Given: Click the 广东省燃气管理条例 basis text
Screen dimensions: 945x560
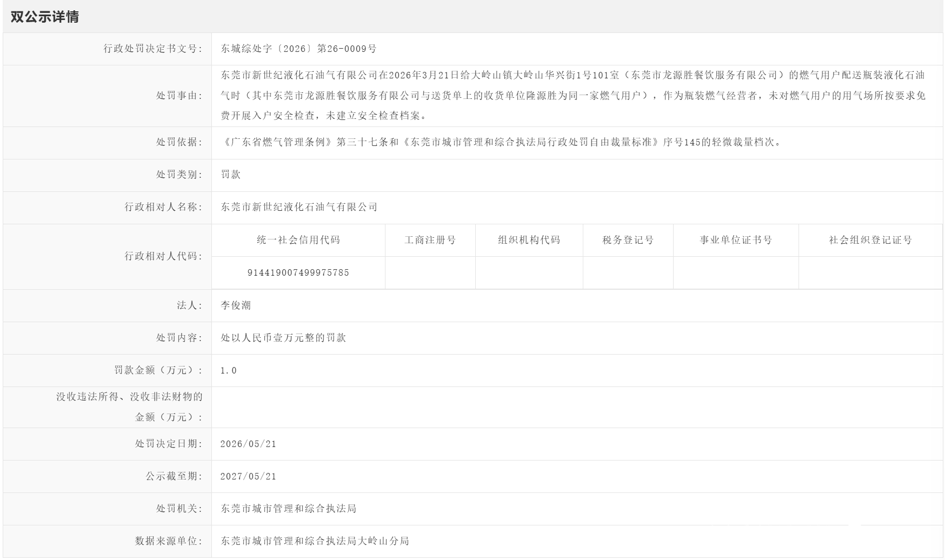Looking at the screenshot, I should click(x=501, y=142).
